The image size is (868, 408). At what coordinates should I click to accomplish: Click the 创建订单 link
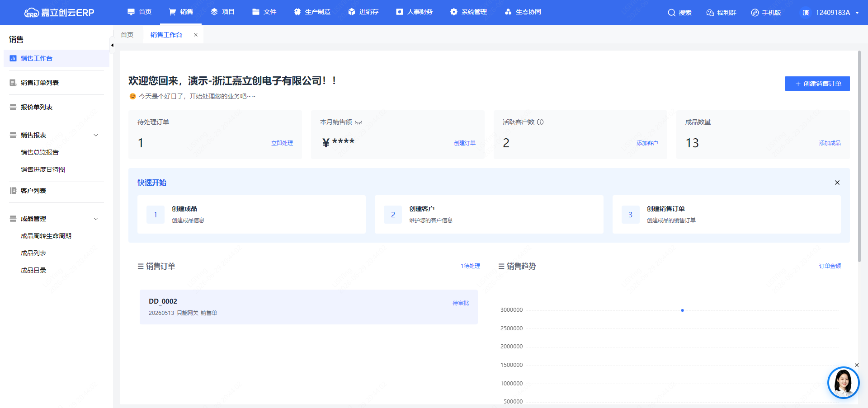tap(465, 143)
